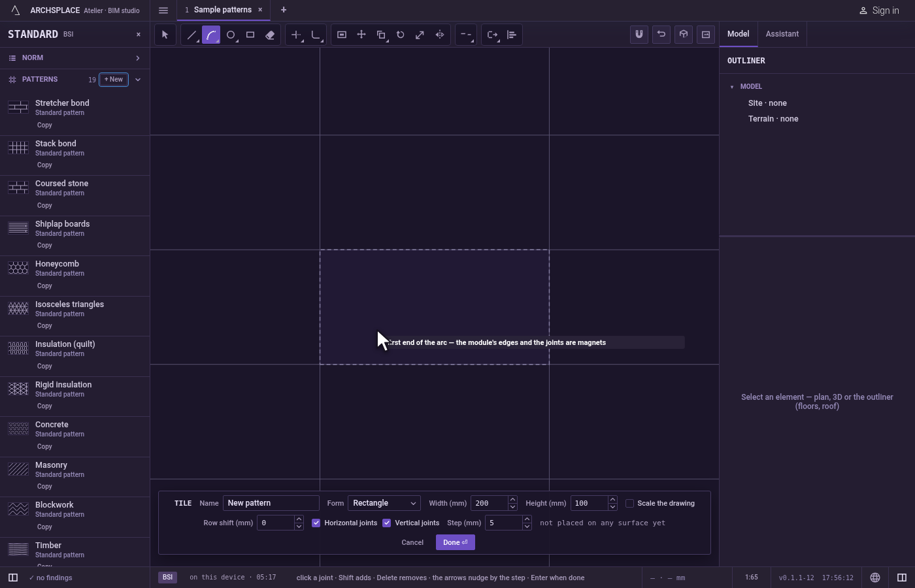Image resolution: width=915 pixels, height=588 pixels.
Task: Open the Align tool
Action: point(512,35)
